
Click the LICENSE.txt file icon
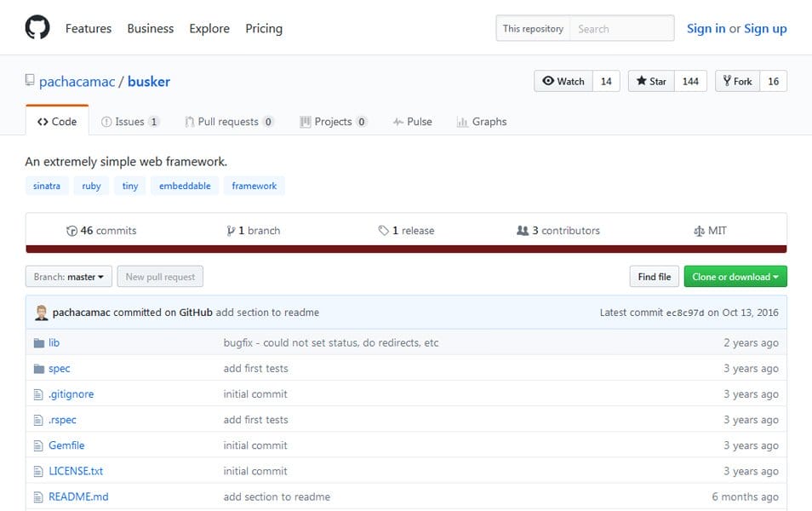[x=38, y=472]
